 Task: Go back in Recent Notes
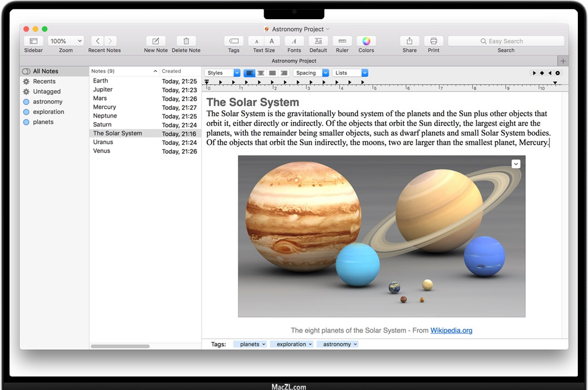[x=97, y=41]
